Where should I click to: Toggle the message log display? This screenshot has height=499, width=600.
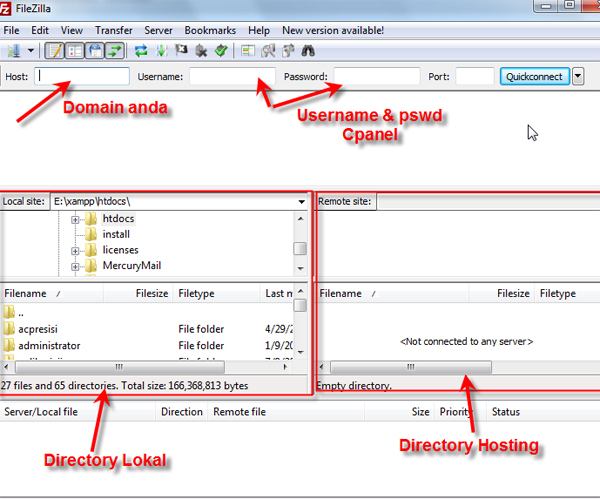[x=54, y=50]
